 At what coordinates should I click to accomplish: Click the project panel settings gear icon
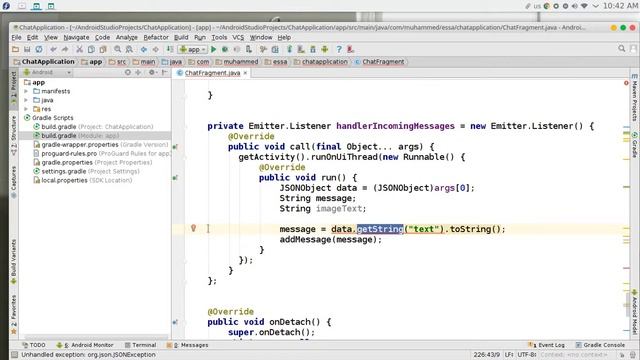(x=152, y=72)
